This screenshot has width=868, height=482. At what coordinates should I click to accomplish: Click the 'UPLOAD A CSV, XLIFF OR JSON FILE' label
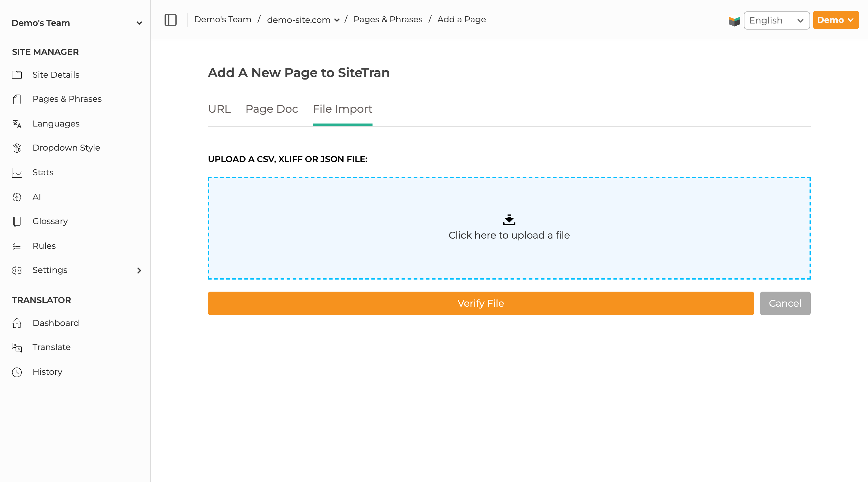pos(288,159)
